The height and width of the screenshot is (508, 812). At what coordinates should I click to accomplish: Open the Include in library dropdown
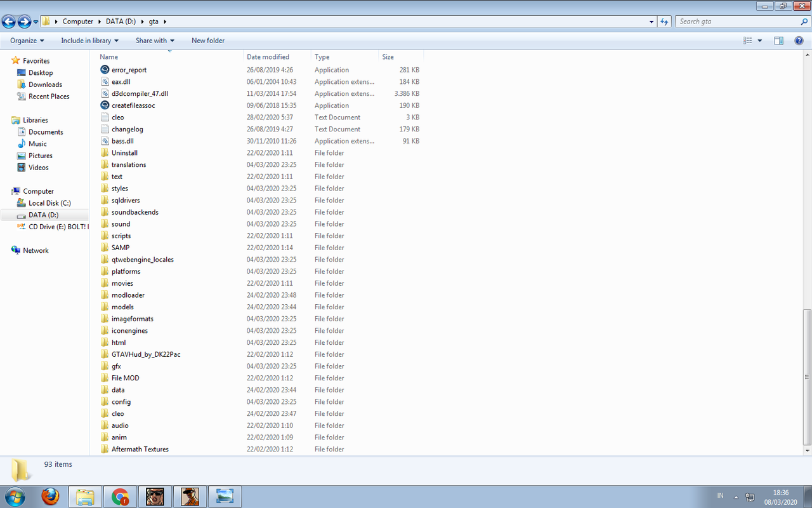point(90,41)
